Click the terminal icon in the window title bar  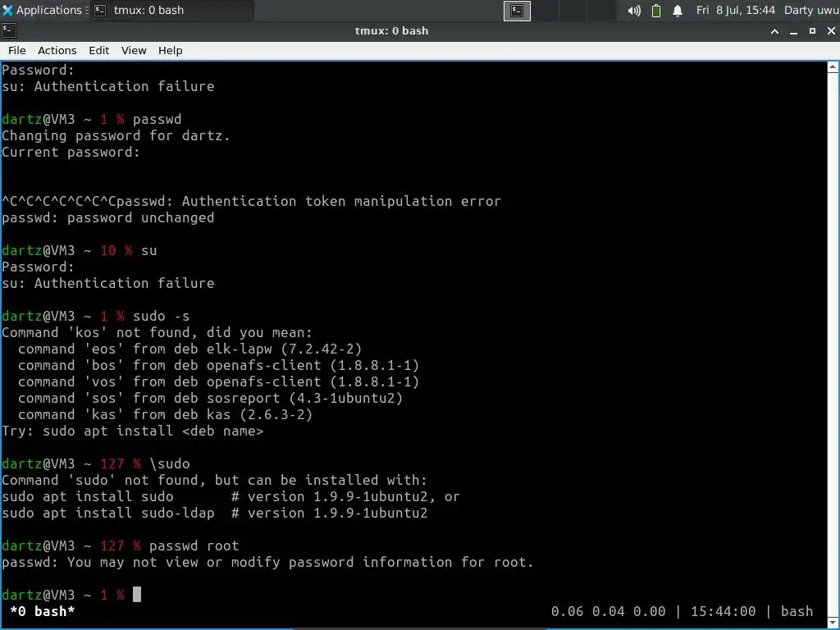(x=9, y=30)
